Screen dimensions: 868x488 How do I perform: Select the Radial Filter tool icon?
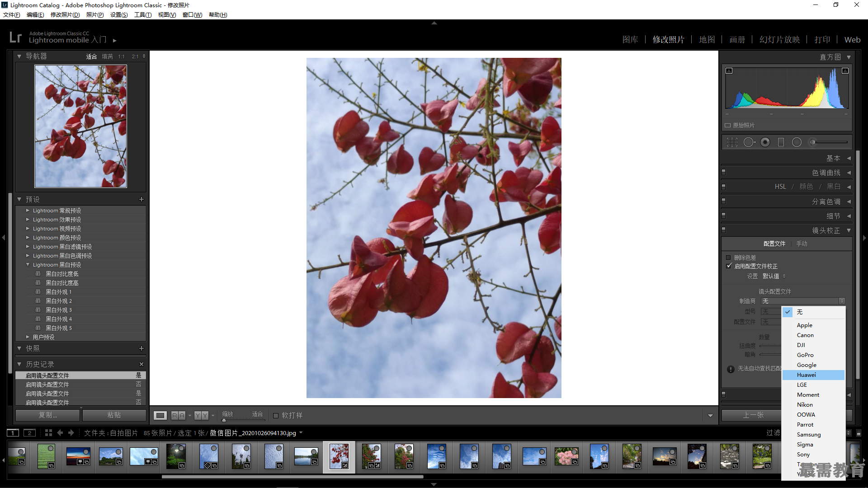point(797,142)
